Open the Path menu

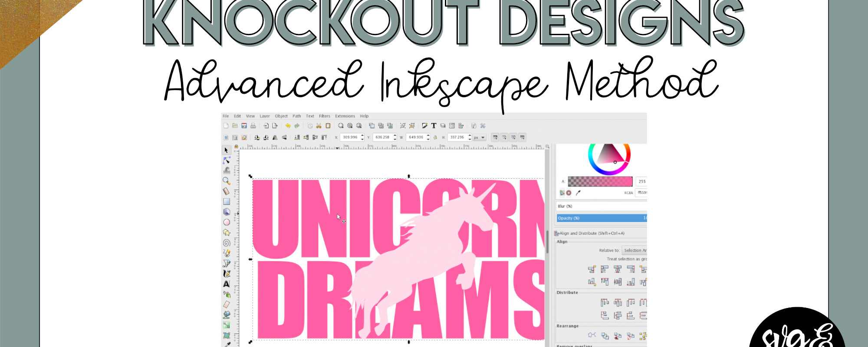[x=297, y=116]
